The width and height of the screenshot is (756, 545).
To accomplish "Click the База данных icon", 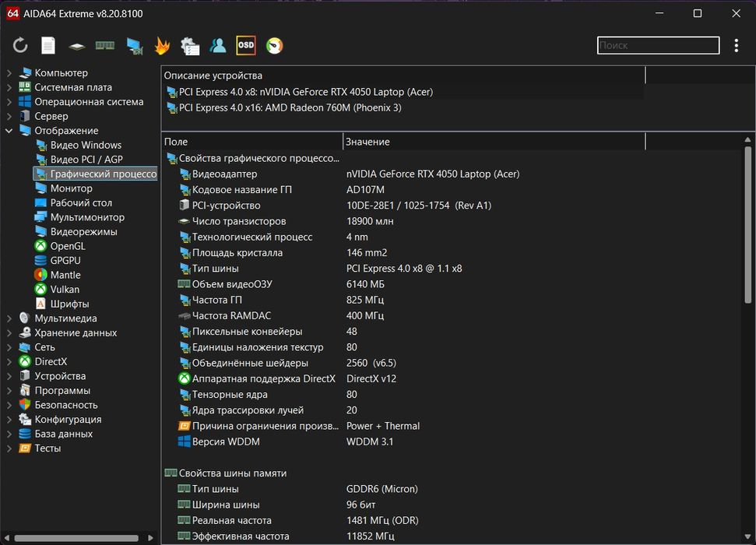I will (25, 434).
